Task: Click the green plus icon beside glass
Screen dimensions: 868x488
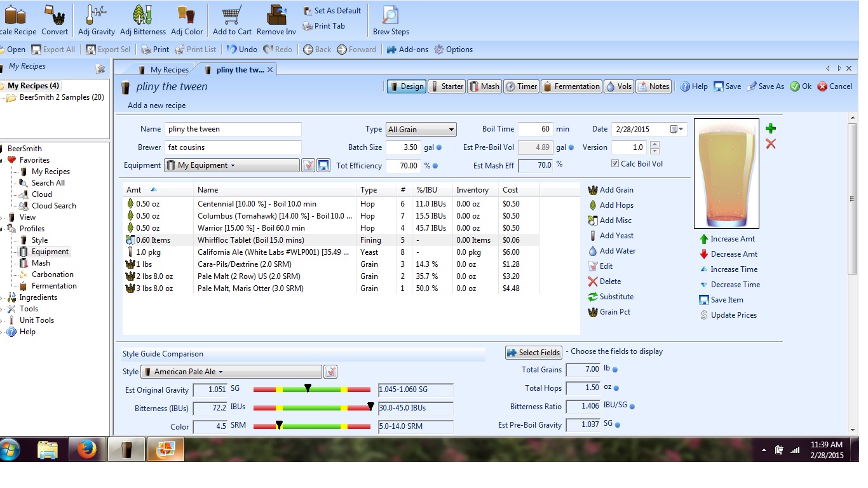Action: 771,128
